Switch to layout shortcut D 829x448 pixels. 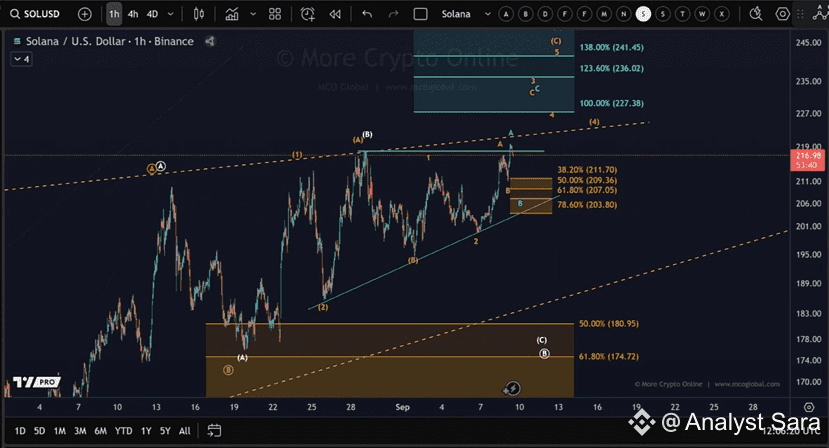point(545,14)
